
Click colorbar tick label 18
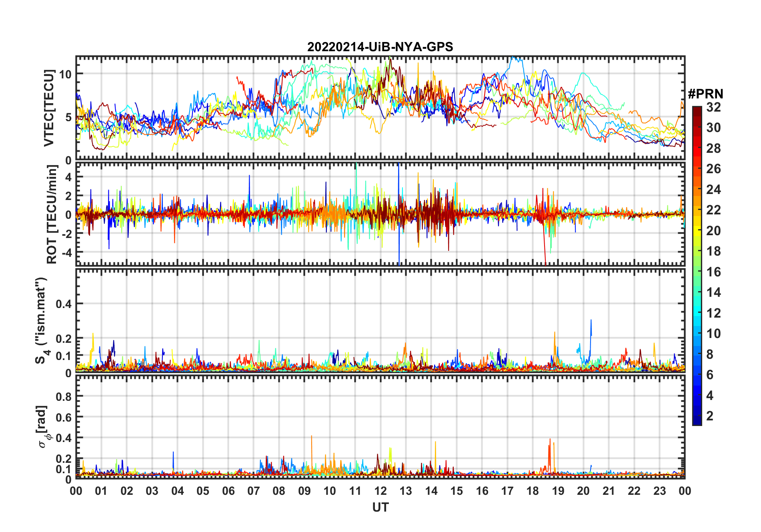pos(713,251)
